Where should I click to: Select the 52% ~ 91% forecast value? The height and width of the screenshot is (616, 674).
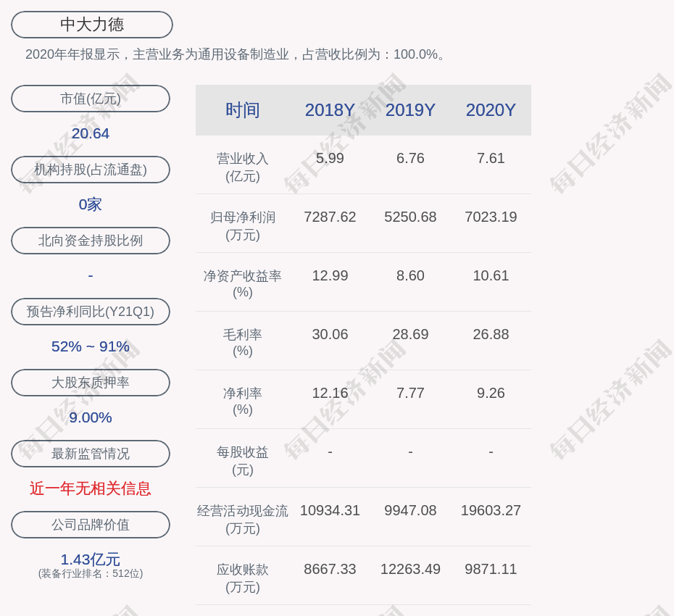click(x=91, y=346)
